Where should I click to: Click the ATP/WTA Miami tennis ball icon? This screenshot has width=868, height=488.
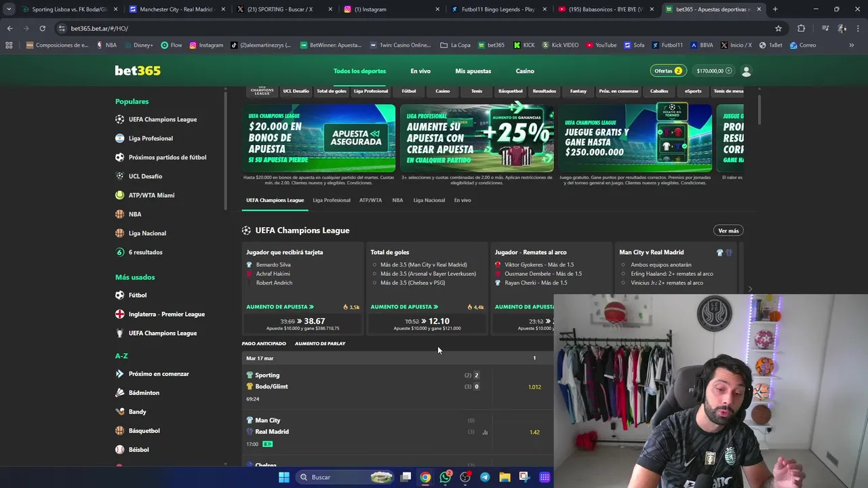[x=120, y=195]
